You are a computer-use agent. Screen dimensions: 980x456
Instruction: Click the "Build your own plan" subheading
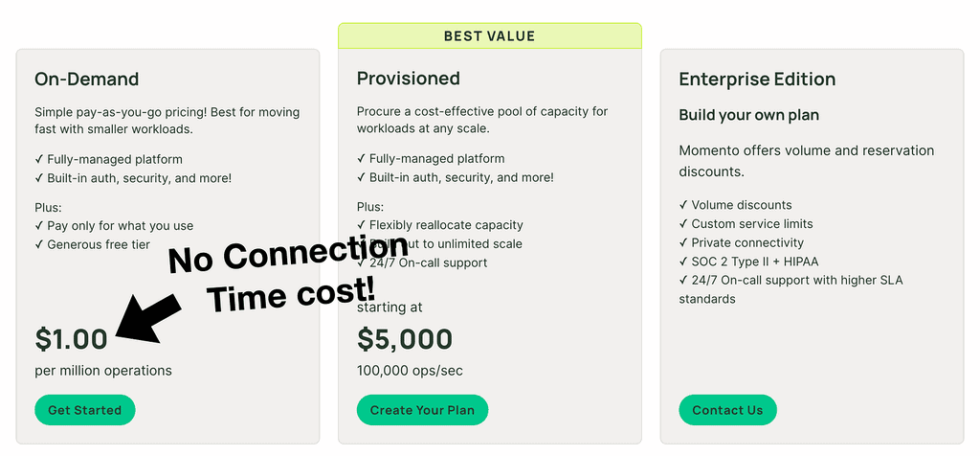(x=749, y=115)
